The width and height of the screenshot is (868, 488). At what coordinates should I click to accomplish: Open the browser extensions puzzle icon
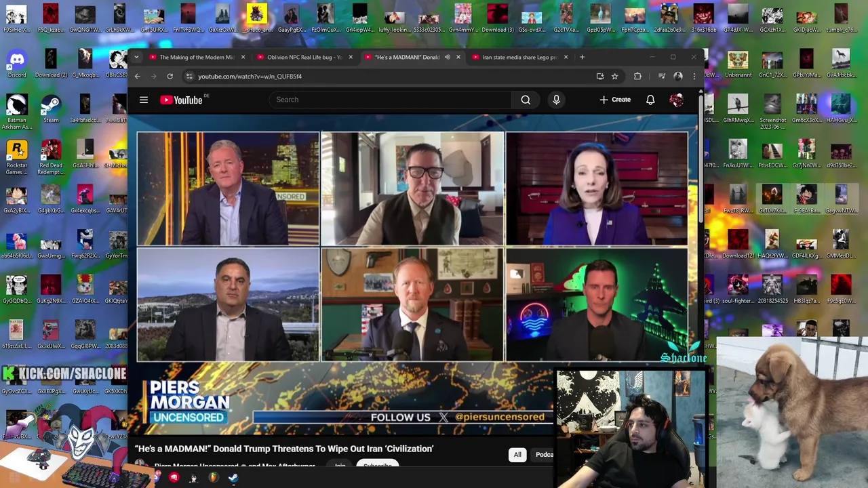coord(637,77)
